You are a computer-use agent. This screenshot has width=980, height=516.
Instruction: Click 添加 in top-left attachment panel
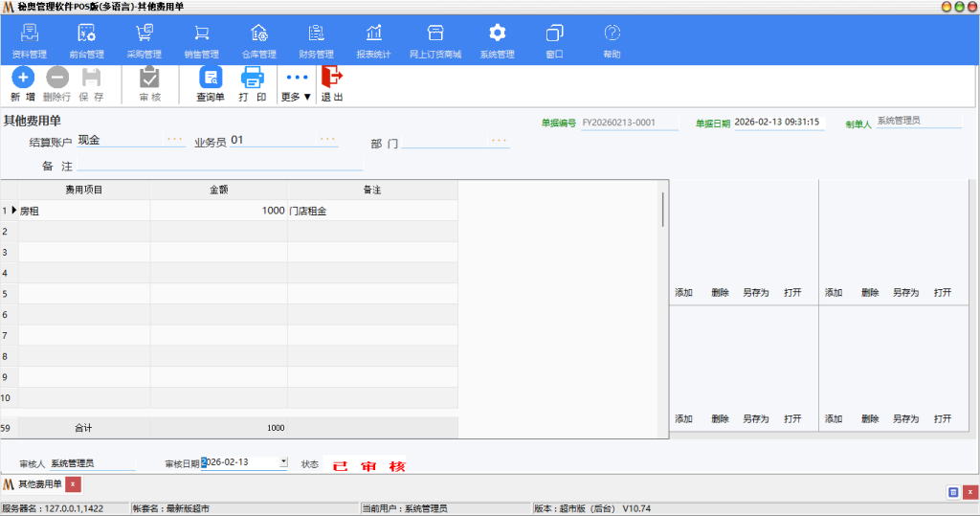[683, 293]
